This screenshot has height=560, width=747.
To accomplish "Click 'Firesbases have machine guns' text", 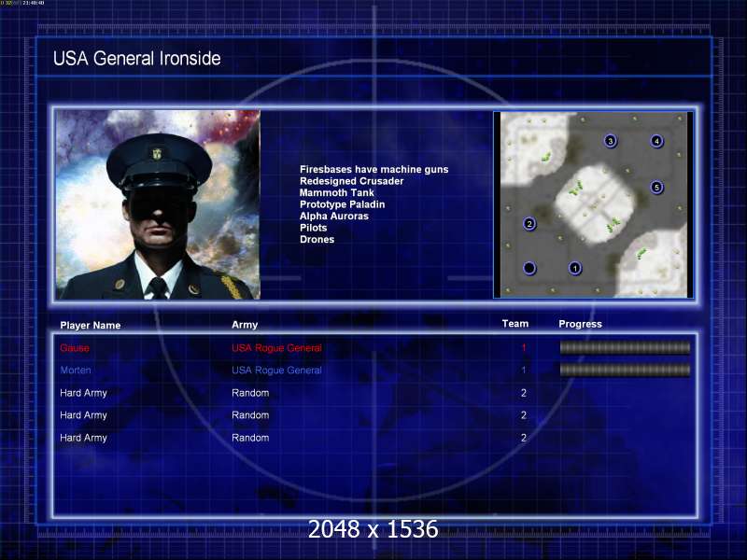I will coord(374,170).
